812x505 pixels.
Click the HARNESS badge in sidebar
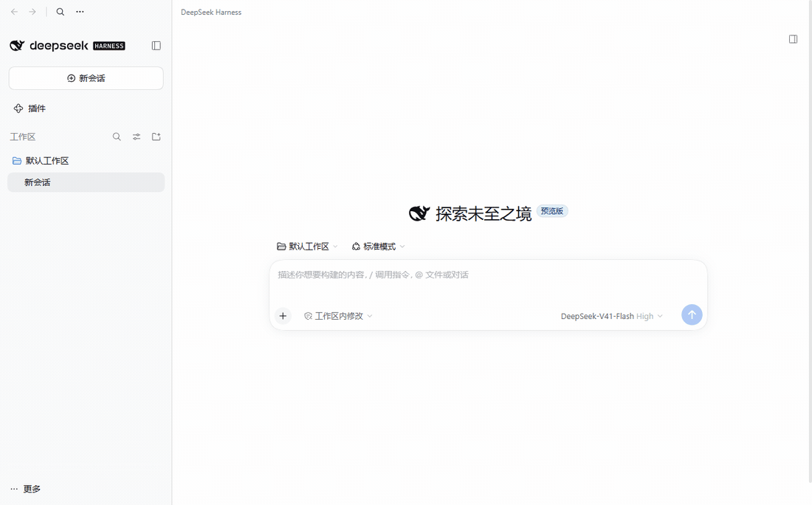(109, 46)
